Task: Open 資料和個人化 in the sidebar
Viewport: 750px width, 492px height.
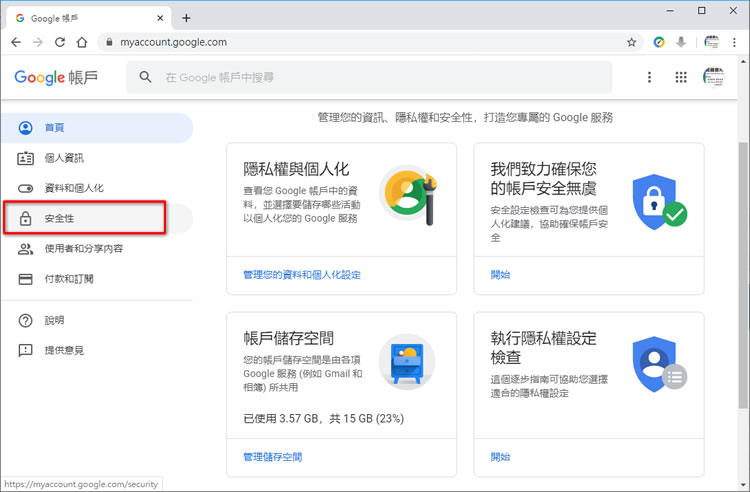Action: (x=97, y=188)
